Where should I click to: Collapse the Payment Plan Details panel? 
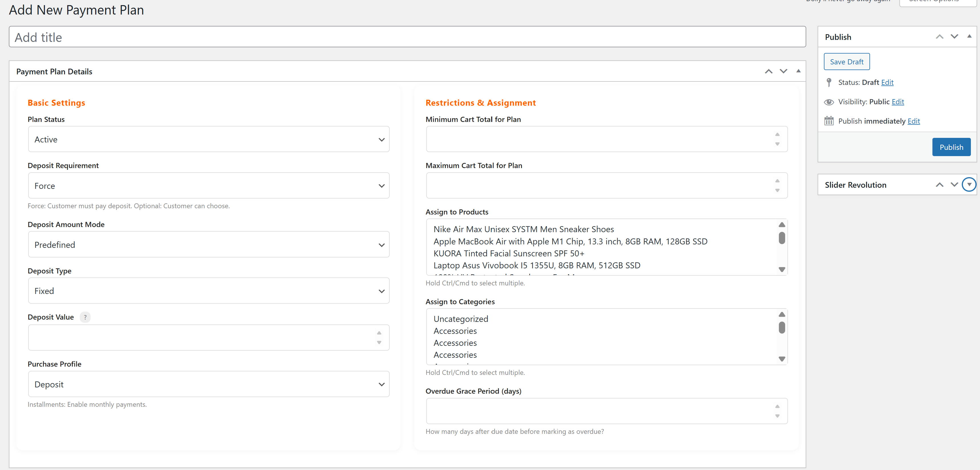[x=798, y=71]
